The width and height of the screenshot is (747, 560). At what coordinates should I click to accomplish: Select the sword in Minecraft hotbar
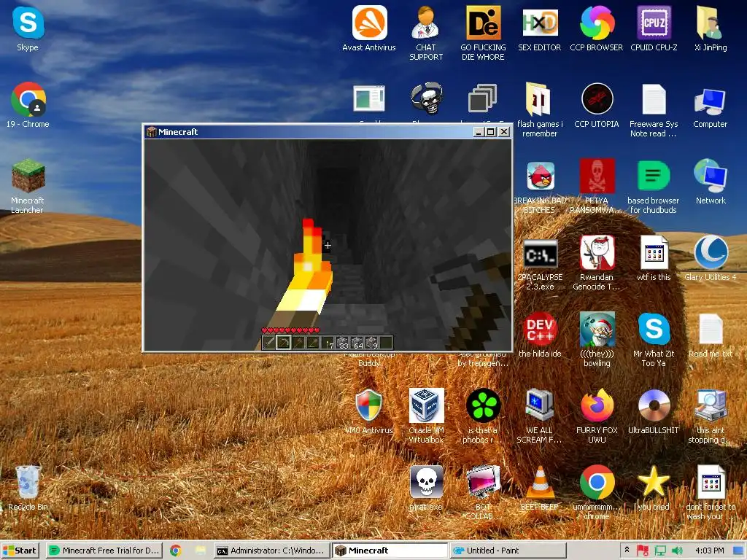pos(268,343)
